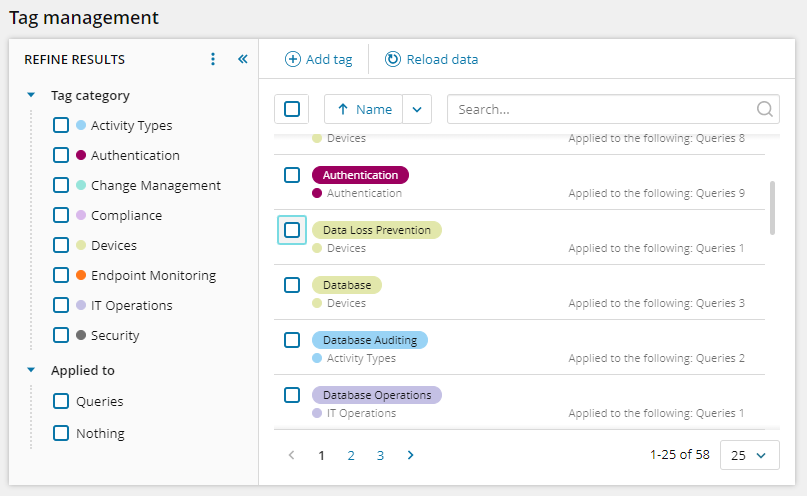Click the Tag category heading
Image resolution: width=807 pixels, height=496 pixels.
pos(90,96)
